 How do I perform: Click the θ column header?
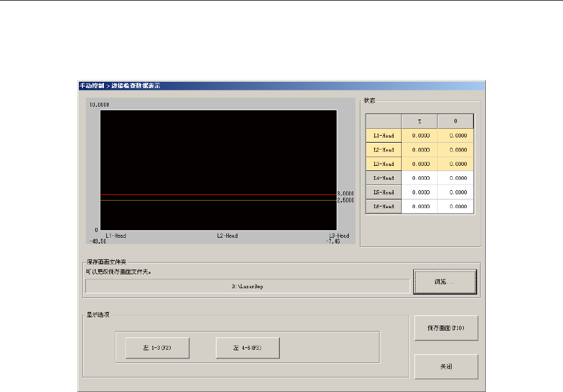click(x=456, y=121)
